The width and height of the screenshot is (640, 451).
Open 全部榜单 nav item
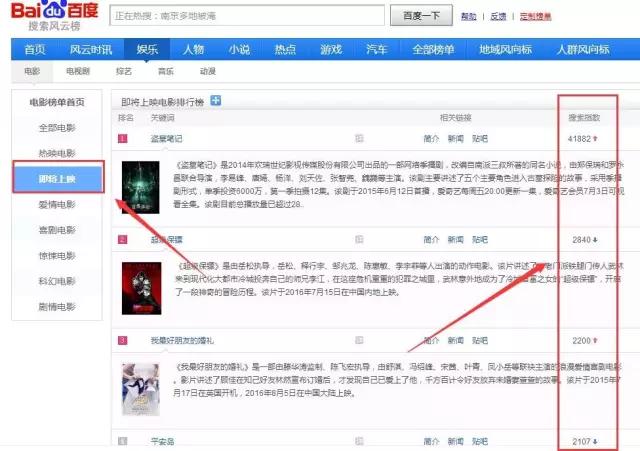point(433,50)
